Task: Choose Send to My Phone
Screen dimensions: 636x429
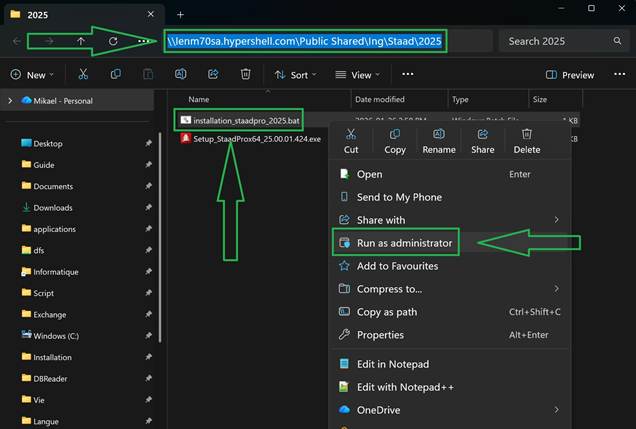Action: tap(449, 197)
